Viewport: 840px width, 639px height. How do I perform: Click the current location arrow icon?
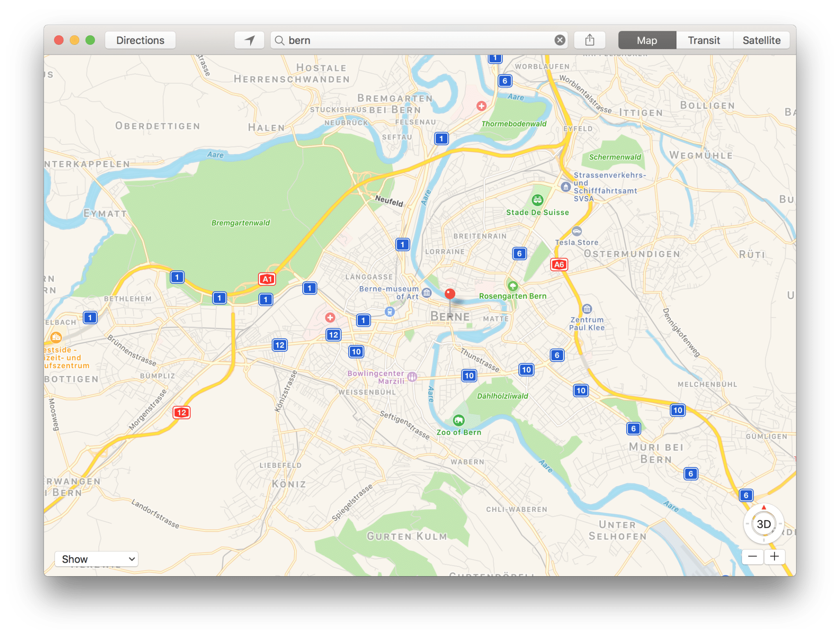(x=249, y=40)
